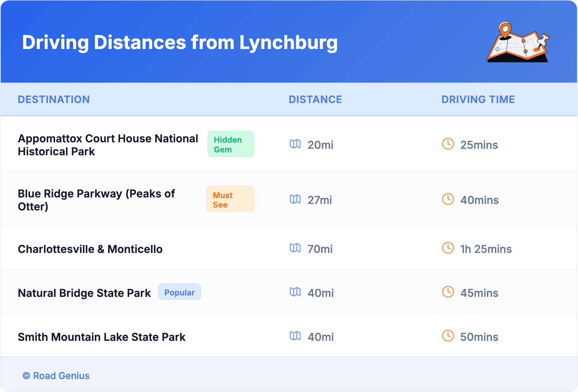
Task: Click the map icon beside 70mi
Action: point(295,248)
